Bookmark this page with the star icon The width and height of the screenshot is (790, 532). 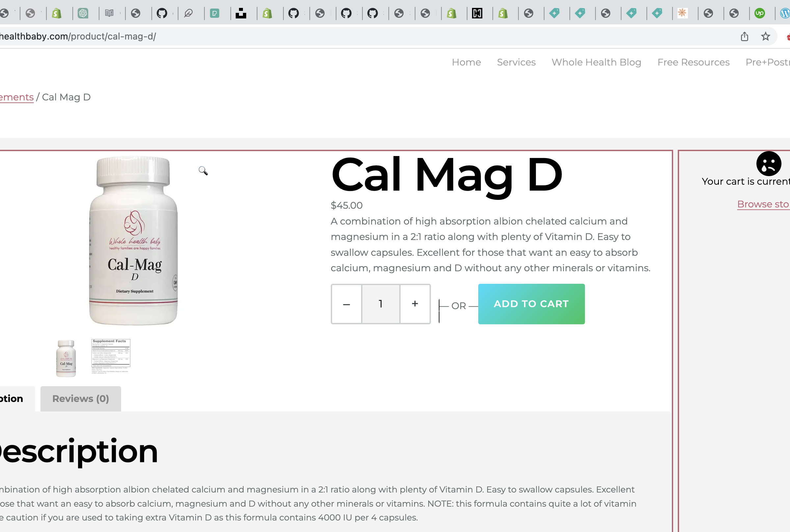pyautogui.click(x=766, y=36)
